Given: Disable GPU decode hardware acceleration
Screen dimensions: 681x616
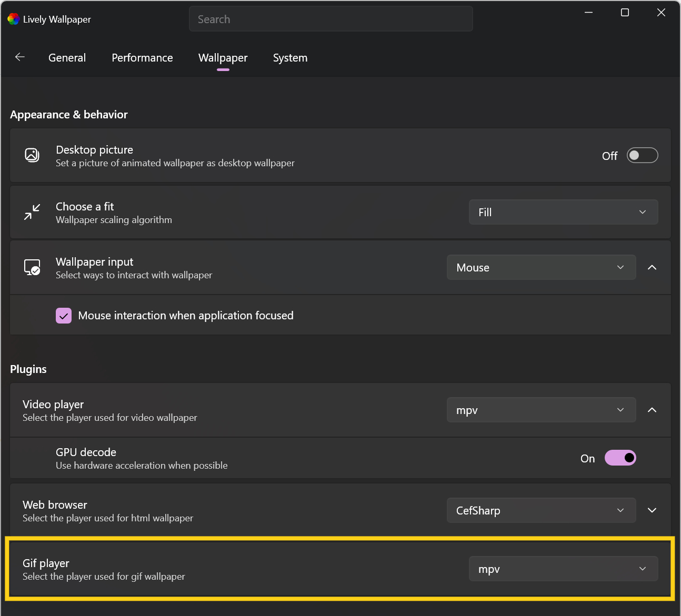Looking at the screenshot, I should [x=620, y=458].
